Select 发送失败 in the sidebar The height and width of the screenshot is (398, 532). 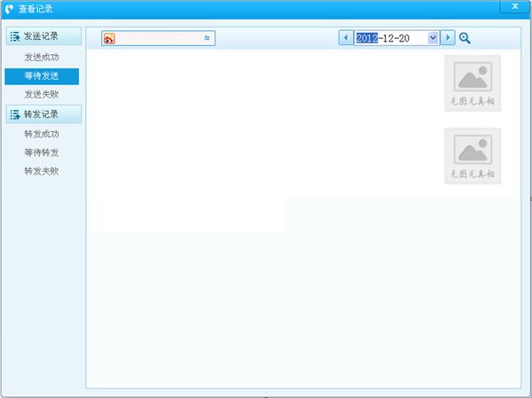click(42, 94)
